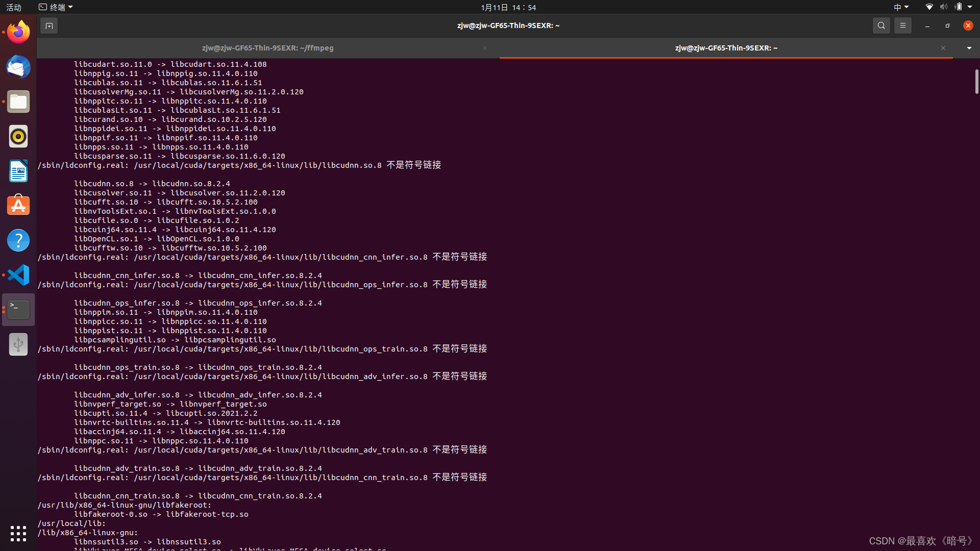Open the Files manager in dock

tap(18, 102)
